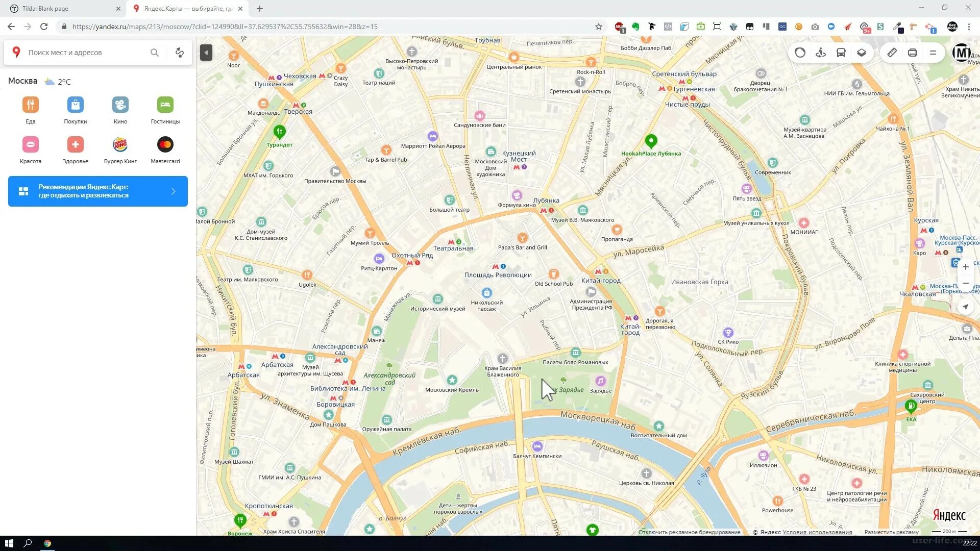Click the browser address bar URL
The width and height of the screenshot is (980, 551).
pyautogui.click(x=225, y=27)
